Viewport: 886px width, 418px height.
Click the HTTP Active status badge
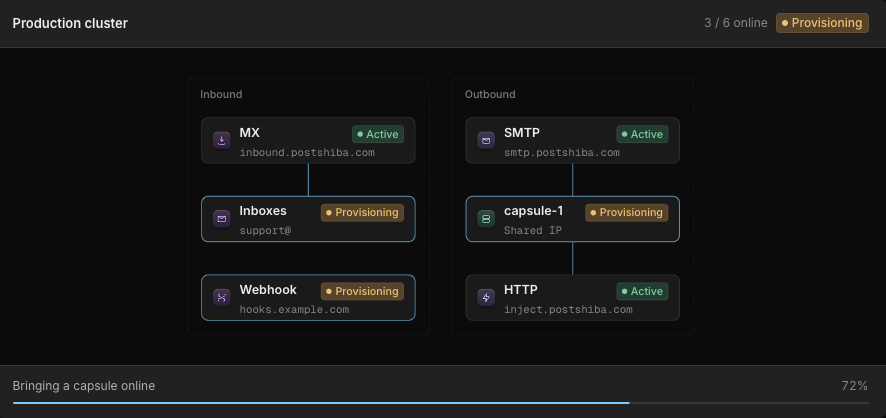(x=642, y=291)
